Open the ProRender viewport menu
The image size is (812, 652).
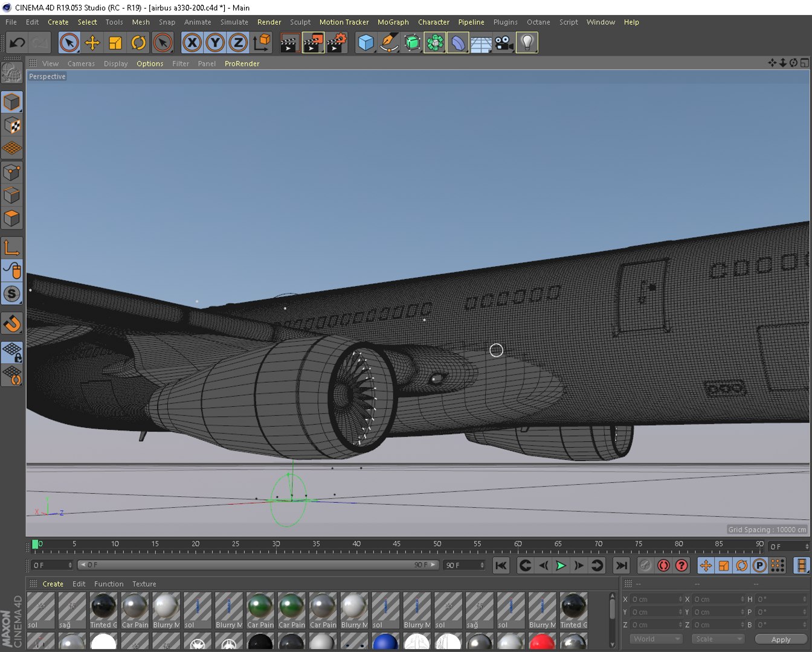(x=242, y=63)
